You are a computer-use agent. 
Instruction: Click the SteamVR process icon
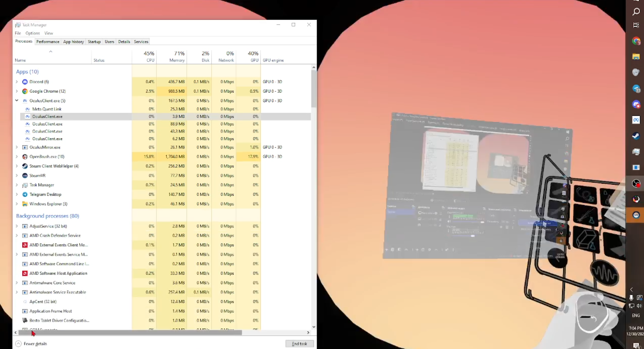pyautogui.click(x=25, y=175)
